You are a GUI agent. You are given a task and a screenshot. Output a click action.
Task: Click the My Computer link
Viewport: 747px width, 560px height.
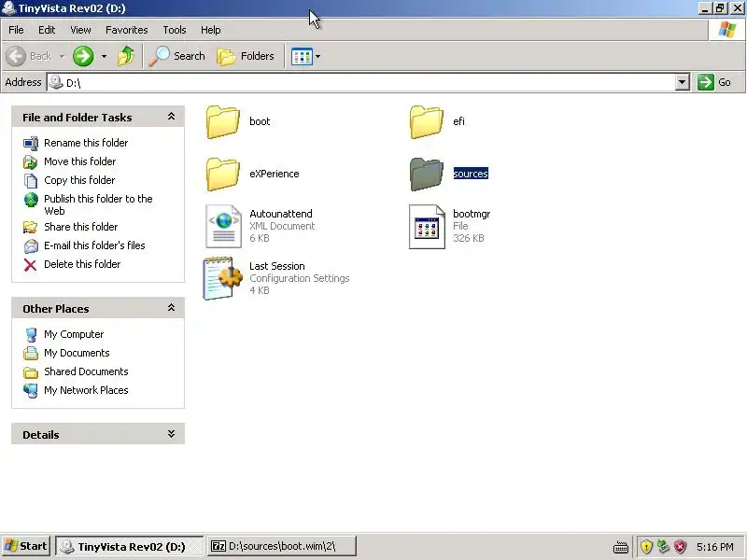point(74,334)
